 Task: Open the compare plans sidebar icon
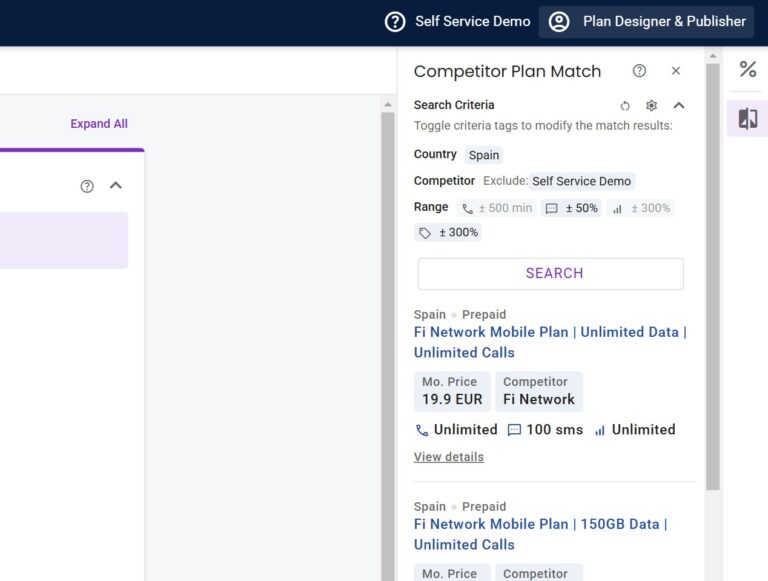point(747,119)
